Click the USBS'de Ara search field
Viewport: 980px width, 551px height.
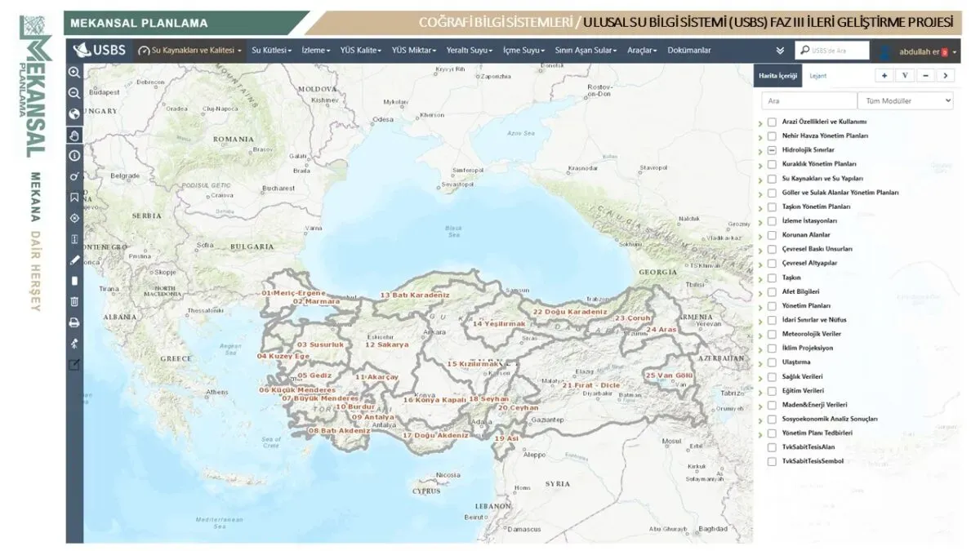click(x=831, y=51)
